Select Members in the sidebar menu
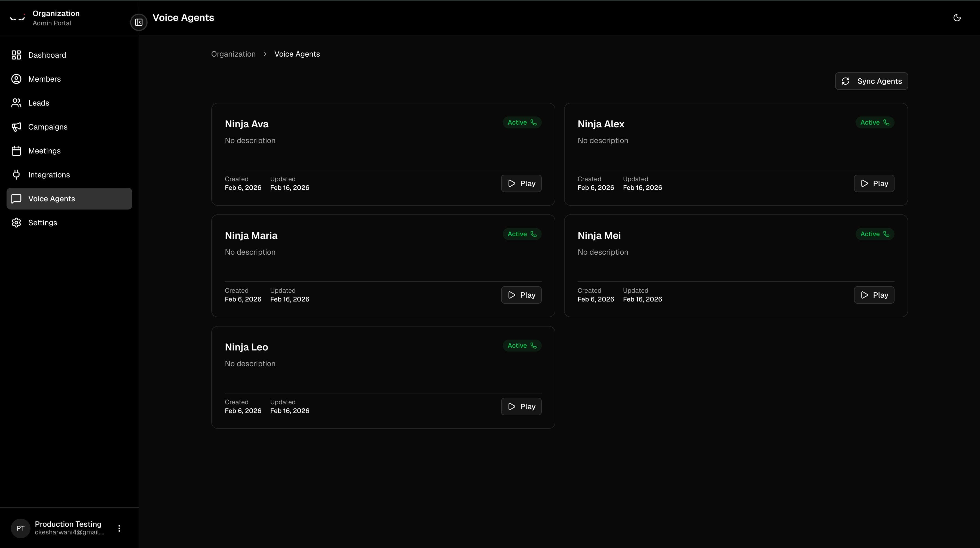The width and height of the screenshot is (980, 548). tap(16, 79)
